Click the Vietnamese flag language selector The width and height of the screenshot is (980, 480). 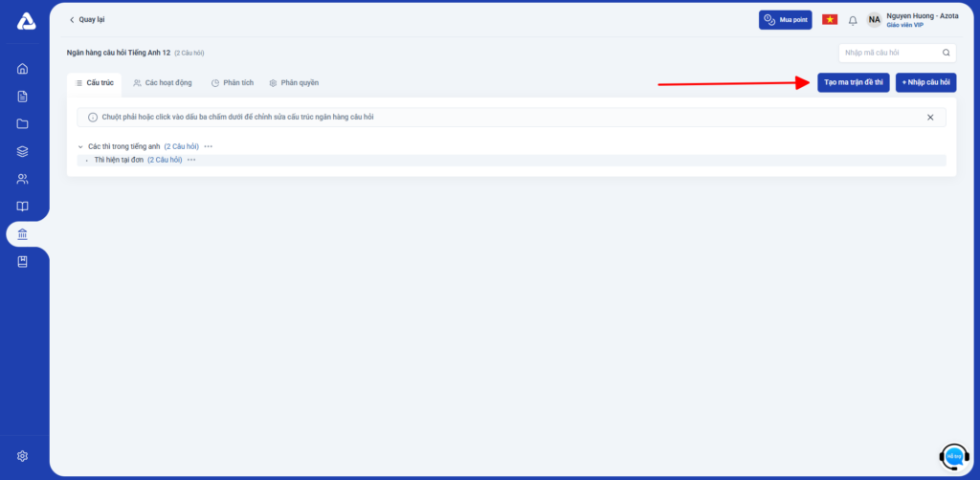830,20
